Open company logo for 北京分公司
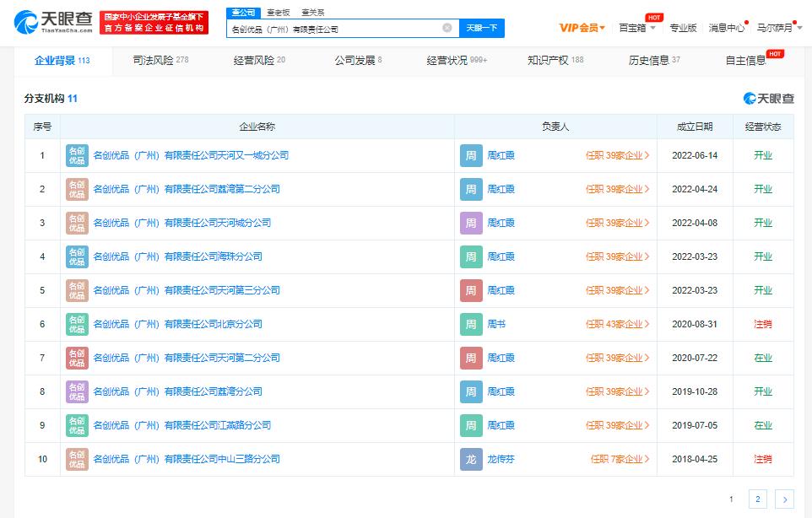Viewport: 812px width, 518px height. coord(77,324)
